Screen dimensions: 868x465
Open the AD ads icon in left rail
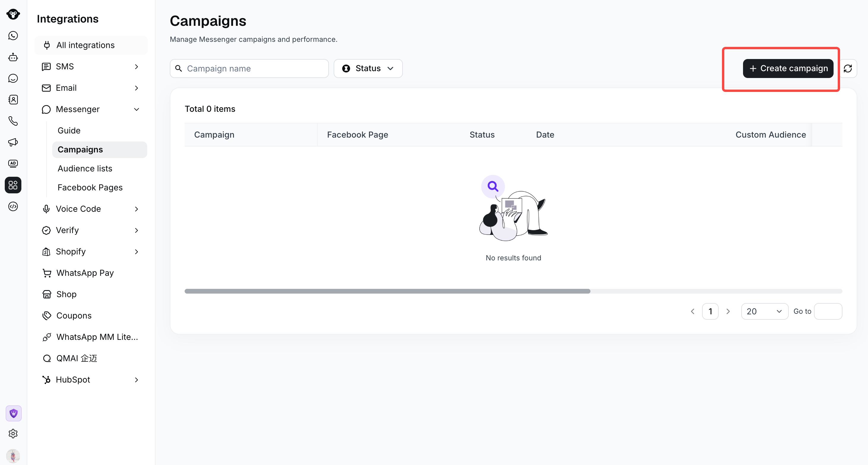click(x=13, y=164)
